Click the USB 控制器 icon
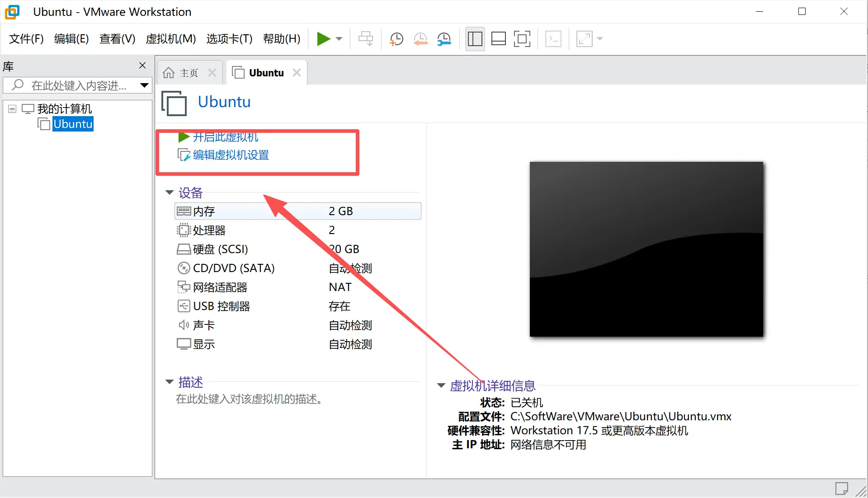Viewport: 868px width, 498px height. pos(184,306)
